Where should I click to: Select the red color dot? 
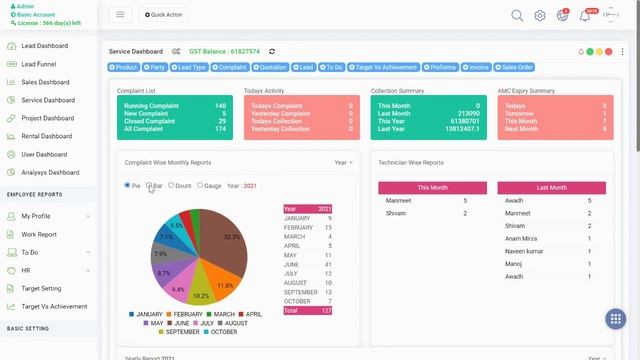coord(609,52)
